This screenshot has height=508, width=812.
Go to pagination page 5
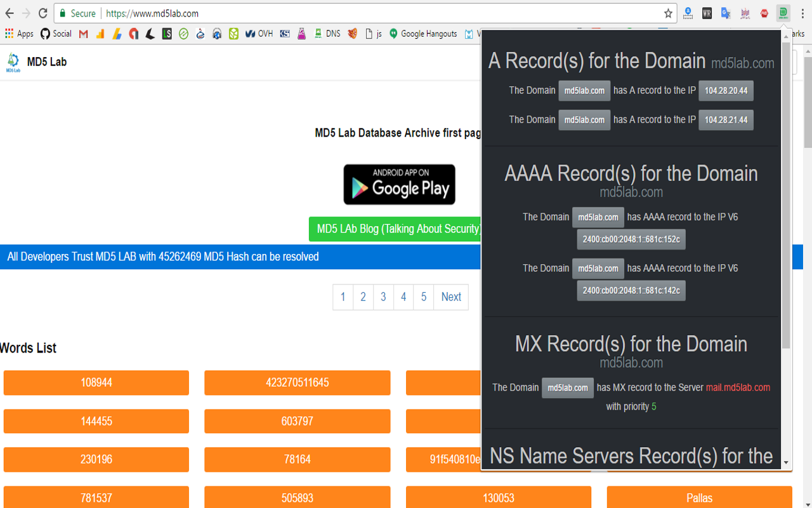tap(424, 297)
